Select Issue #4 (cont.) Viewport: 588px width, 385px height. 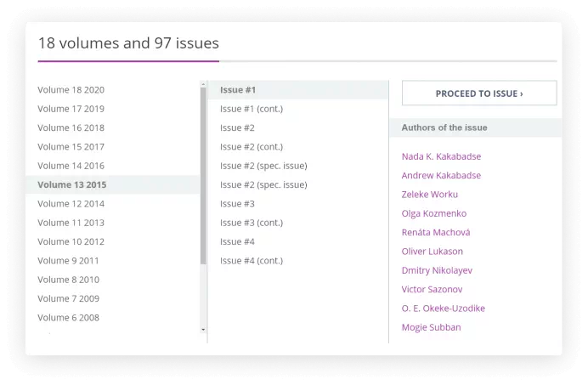click(252, 261)
